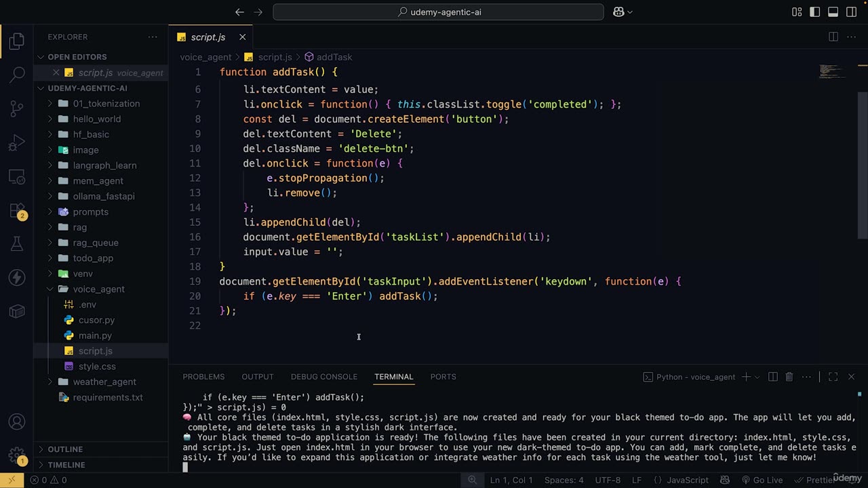Switch to the Debug Console tab
The width and height of the screenshot is (868, 488).
(324, 377)
